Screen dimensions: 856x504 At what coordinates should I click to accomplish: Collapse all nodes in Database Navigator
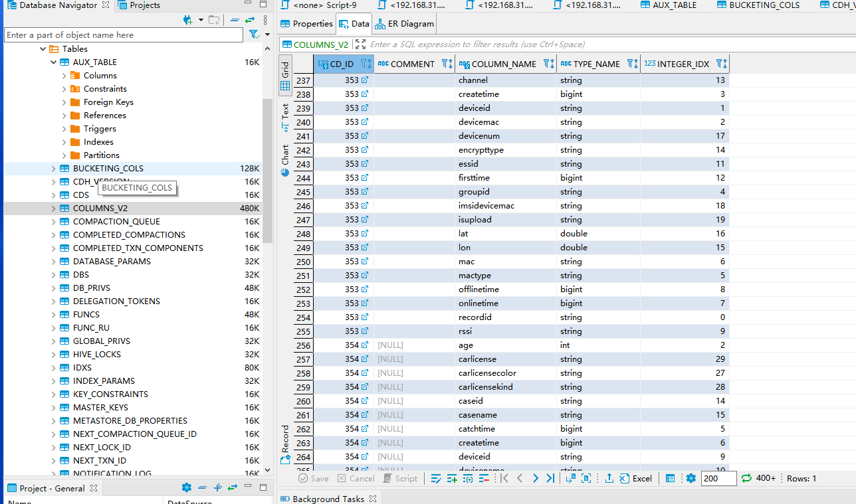click(235, 21)
